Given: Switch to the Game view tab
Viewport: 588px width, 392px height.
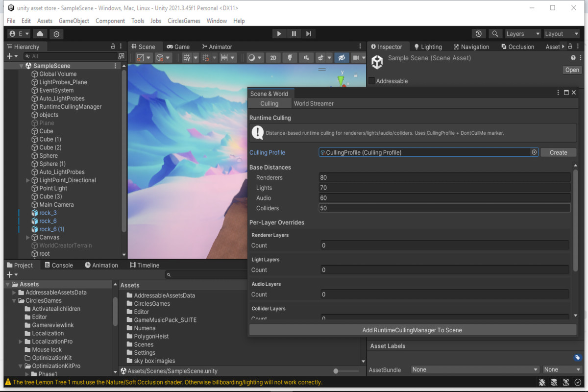Looking at the screenshot, I should pos(178,47).
